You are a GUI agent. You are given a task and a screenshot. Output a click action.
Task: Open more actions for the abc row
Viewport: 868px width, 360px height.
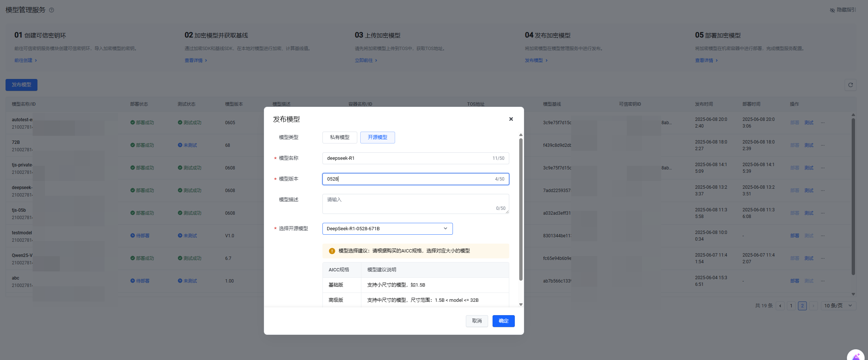[823, 281]
